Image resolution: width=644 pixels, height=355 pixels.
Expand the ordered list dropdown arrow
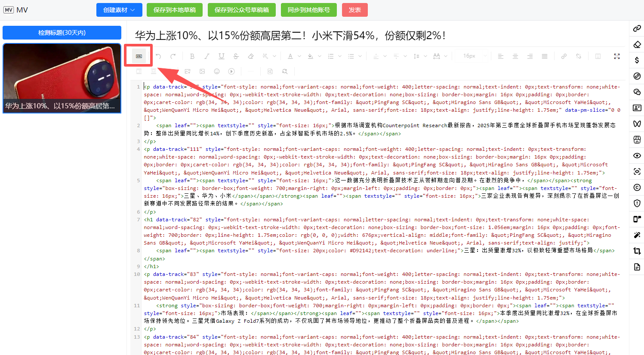click(x=340, y=56)
